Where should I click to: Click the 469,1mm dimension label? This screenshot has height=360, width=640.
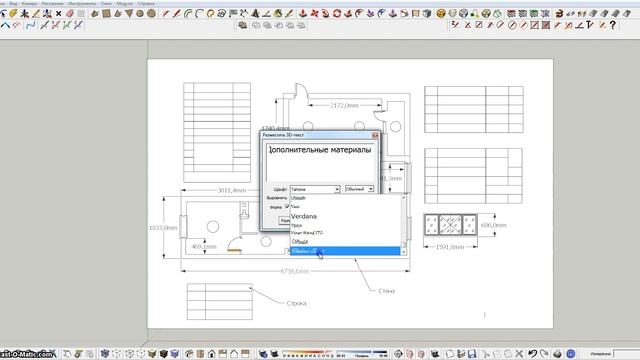pos(204,247)
